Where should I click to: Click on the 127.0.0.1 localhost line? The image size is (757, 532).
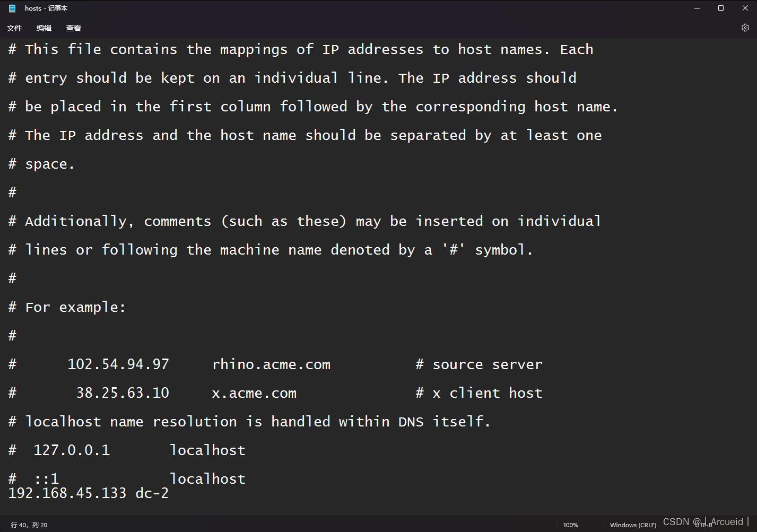[x=127, y=450]
